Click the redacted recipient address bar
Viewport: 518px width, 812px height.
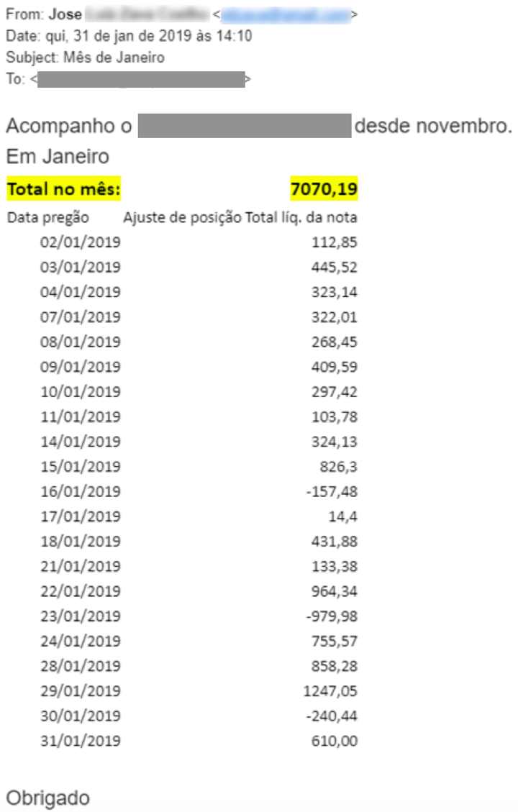point(141,79)
